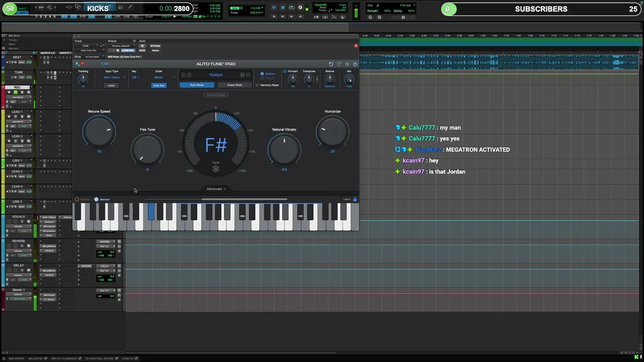The height and width of the screenshot is (362, 644).
Task: Click the snowflake Hold freeze icon
Action: (216, 169)
